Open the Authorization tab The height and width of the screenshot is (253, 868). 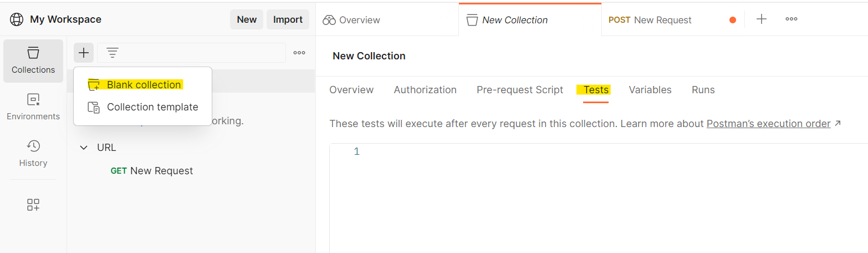[x=425, y=90]
